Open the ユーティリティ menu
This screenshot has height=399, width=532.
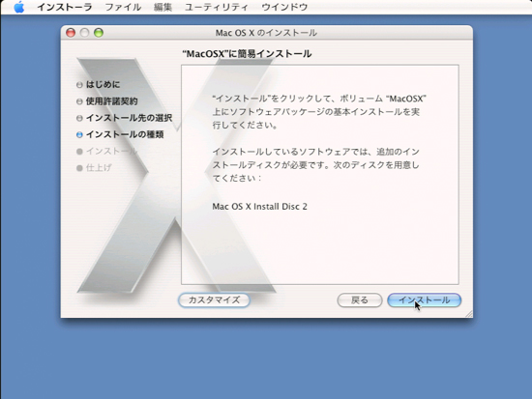click(x=217, y=7)
